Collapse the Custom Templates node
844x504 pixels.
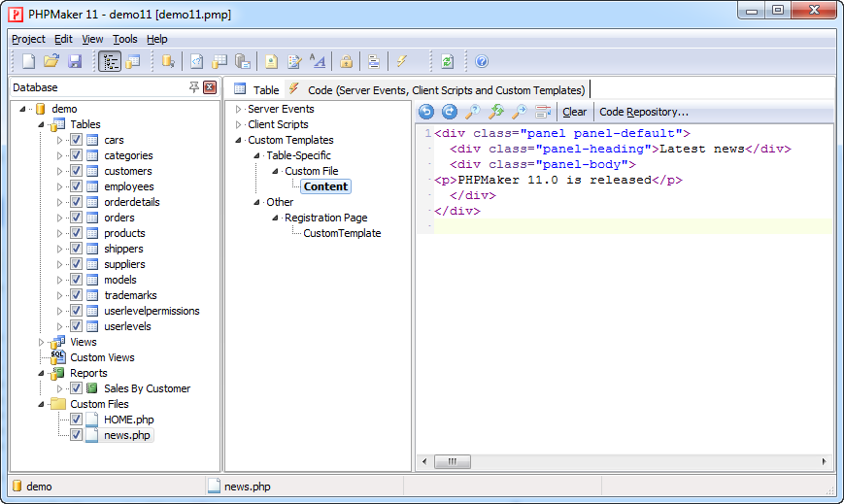238,140
